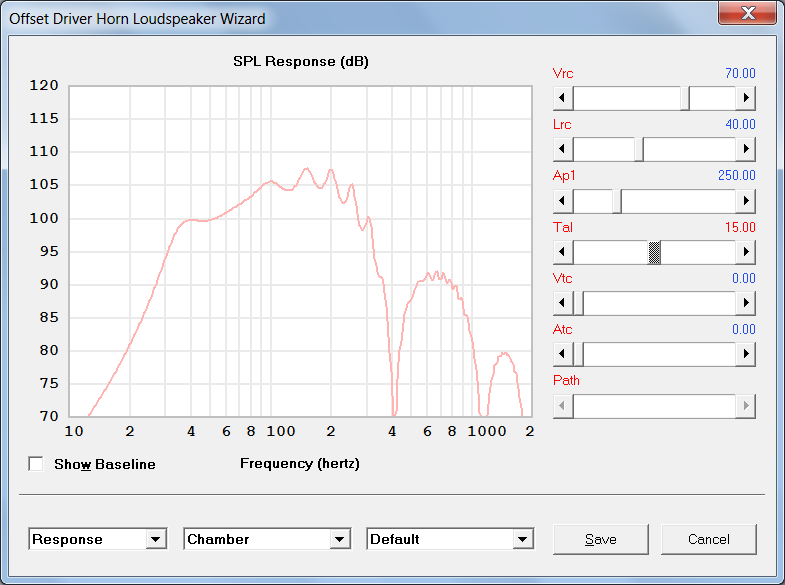Image resolution: width=785 pixels, height=585 pixels.
Task: Click the Vrc slider thumb
Action: point(685,98)
